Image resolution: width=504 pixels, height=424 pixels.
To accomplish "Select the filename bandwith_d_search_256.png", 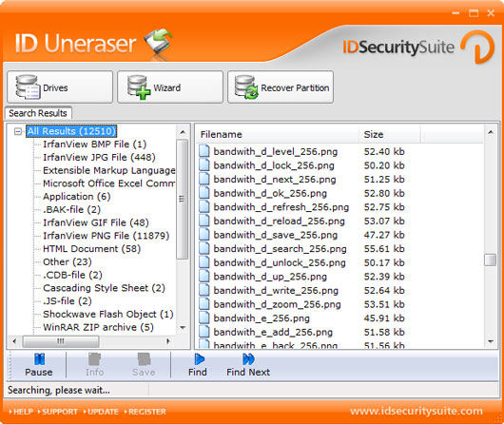I will (x=280, y=249).
